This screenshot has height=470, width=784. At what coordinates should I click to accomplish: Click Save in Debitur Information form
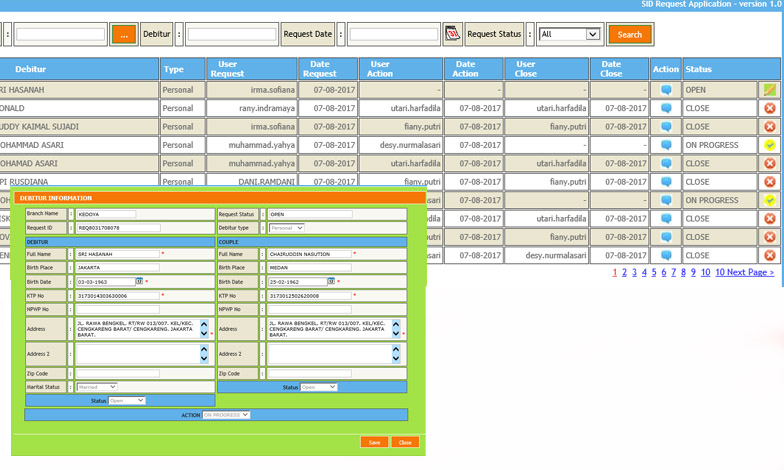pyautogui.click(x=374, y=442)
